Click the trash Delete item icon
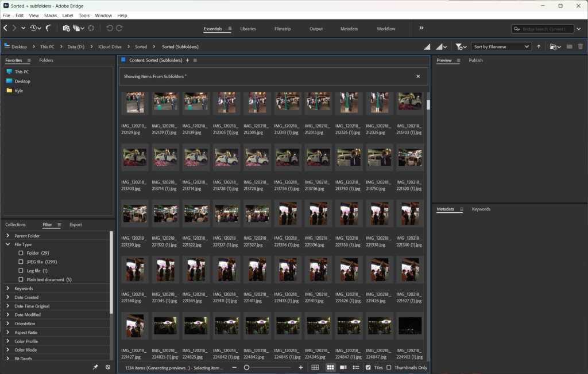This screenshot has height=374, width=588. (580, 46)
